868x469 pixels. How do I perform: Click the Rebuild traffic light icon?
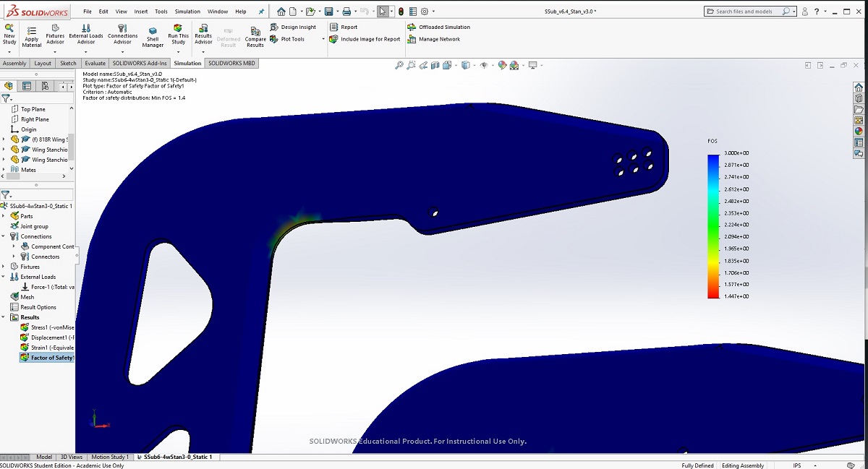(401, 12)
